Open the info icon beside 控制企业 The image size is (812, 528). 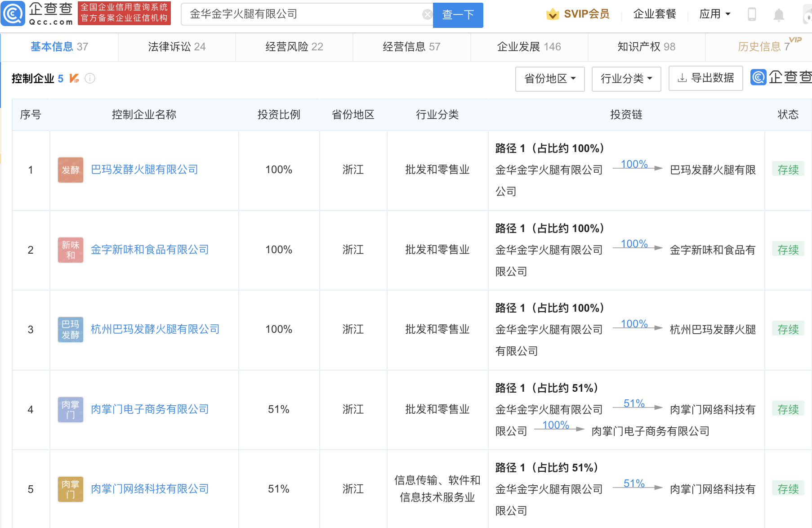[x=90, y=79]
